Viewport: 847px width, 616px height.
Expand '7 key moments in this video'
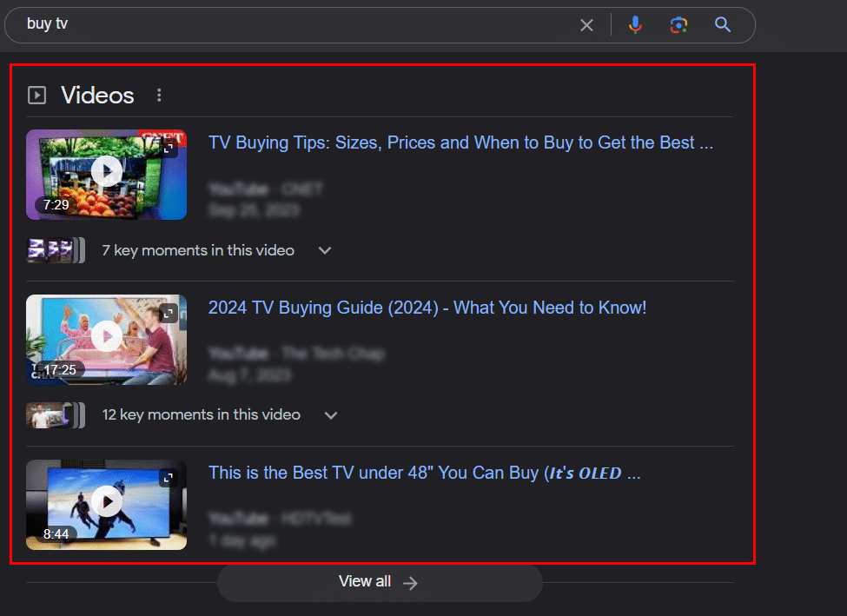325,251
